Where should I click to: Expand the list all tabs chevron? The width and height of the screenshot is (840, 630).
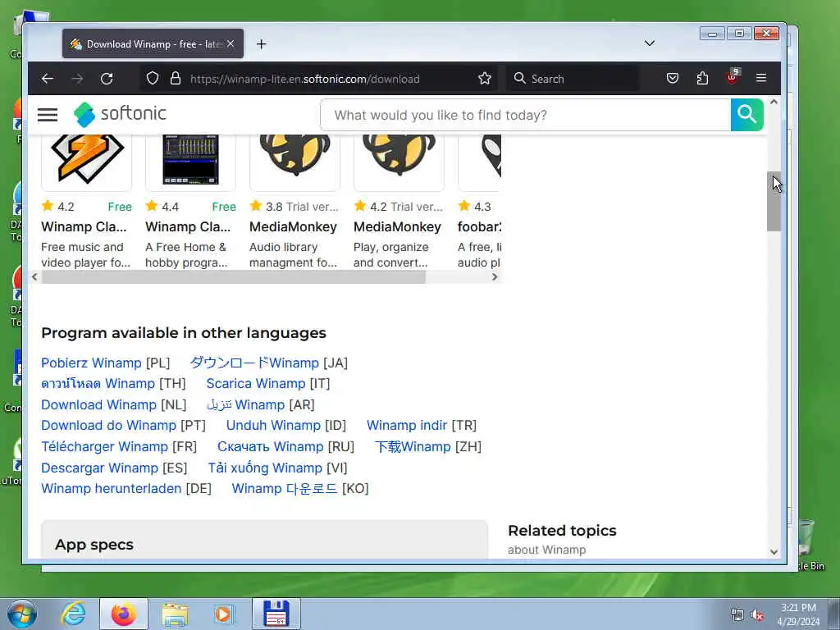650,43
